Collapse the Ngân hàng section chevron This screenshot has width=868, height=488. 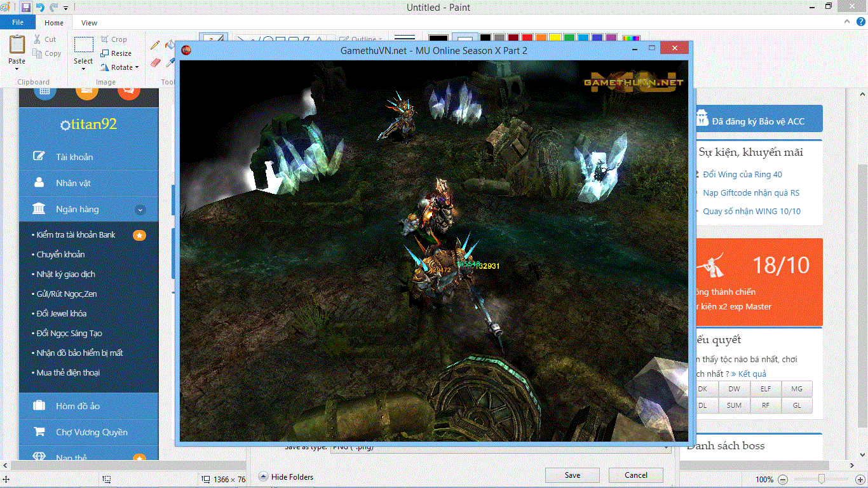(140, 210)
